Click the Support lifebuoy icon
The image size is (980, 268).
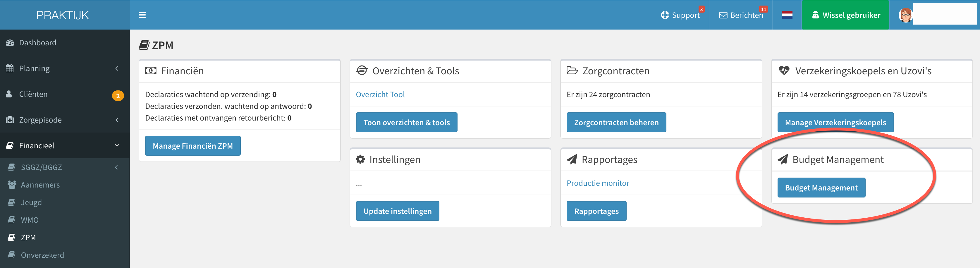(x=665, y=15)
